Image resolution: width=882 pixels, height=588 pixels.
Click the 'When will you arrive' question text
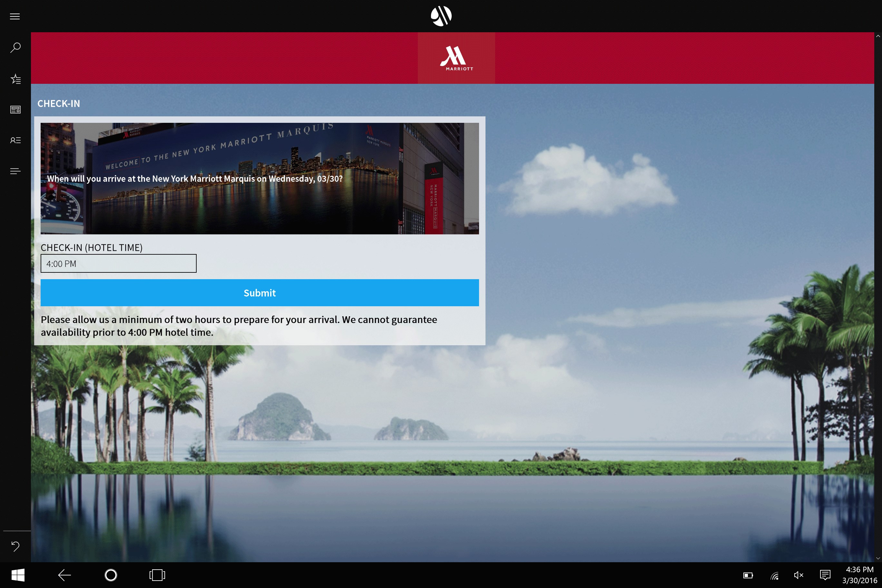[x=195, y=179]
